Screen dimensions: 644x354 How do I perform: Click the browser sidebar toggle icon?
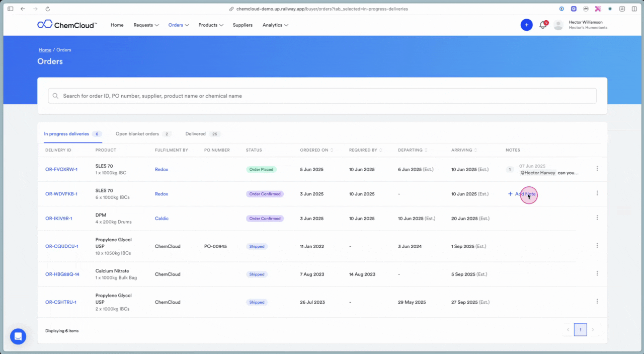point(10,9)
